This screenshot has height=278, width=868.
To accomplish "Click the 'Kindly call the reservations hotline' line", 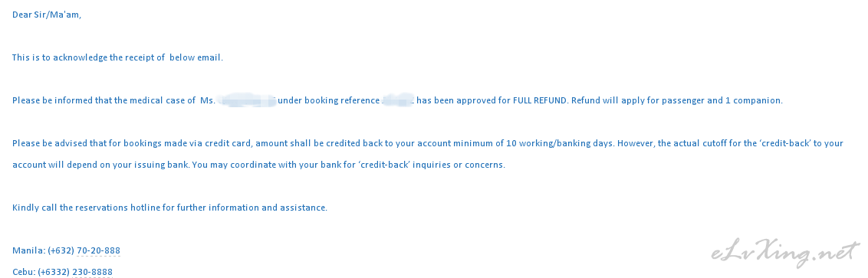I will (x=169, y=208).
